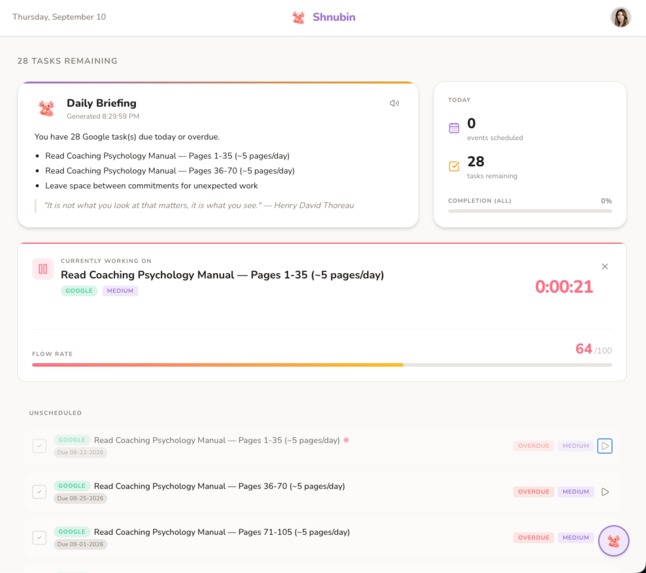Click the 28 TASKS REMAINING heading
Screen dimensions: 646x573
click(x=68, y=61)
